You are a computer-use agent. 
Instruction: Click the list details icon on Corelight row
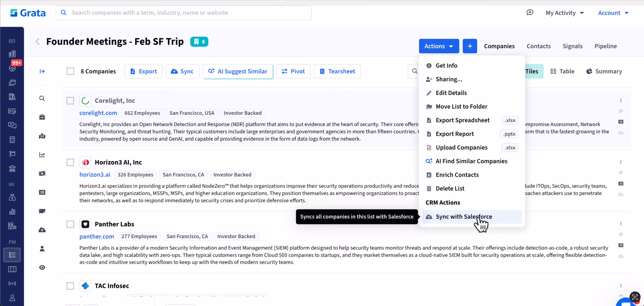pyautogui.click(x=621, y=122)
